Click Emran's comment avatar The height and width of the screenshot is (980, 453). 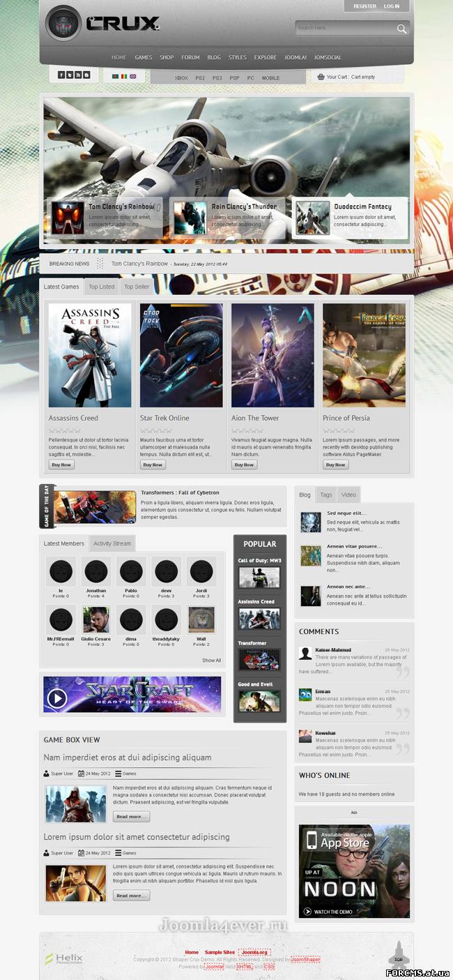(x=305, y=695)
